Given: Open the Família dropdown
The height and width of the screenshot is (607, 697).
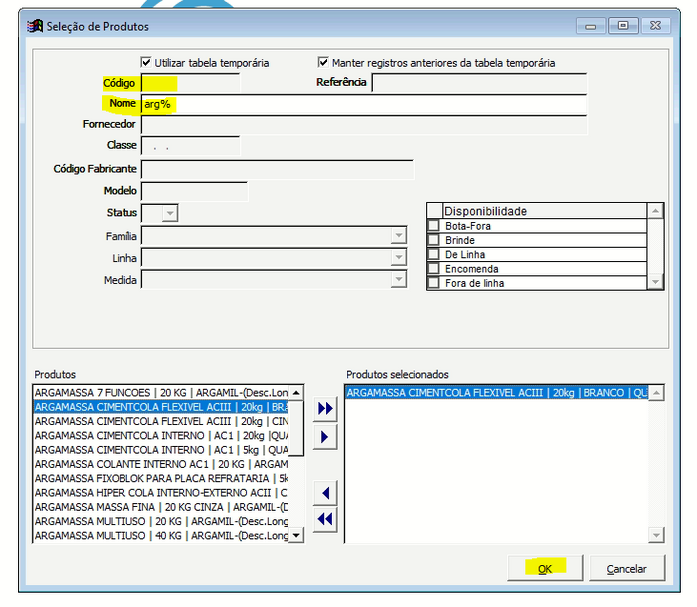Looking at the screenshot, I should (x=399, y=236).
